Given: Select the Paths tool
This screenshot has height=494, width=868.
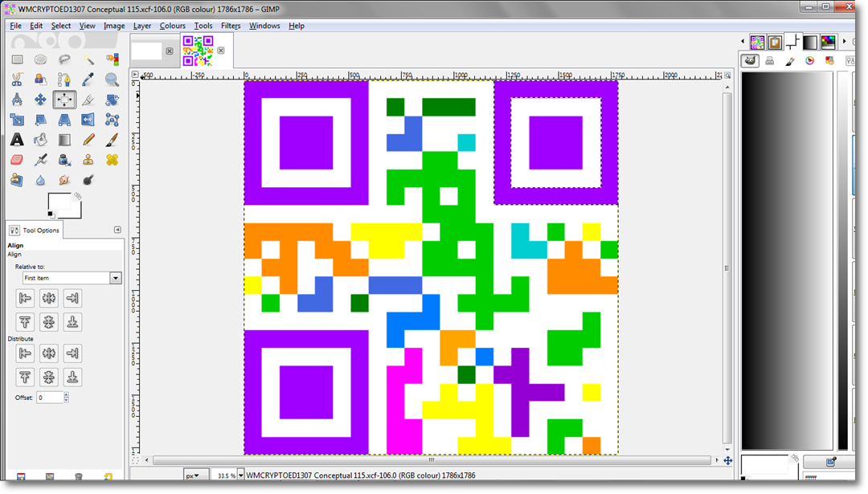Looking at the screenshot, I should point(64,80).
